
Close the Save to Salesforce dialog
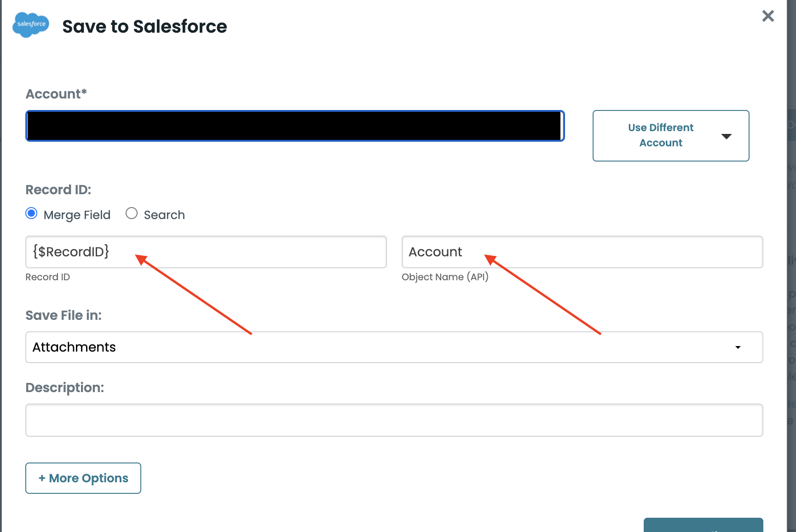(767, 16)
